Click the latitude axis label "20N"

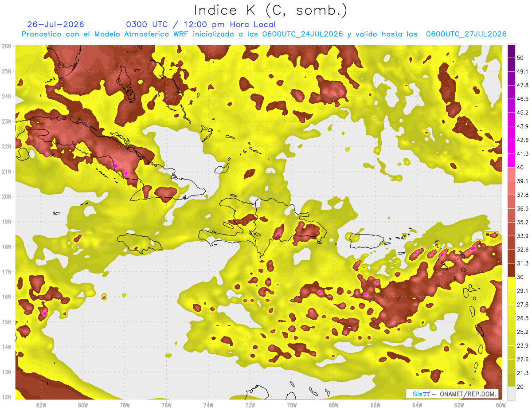[x=7, y=196]
